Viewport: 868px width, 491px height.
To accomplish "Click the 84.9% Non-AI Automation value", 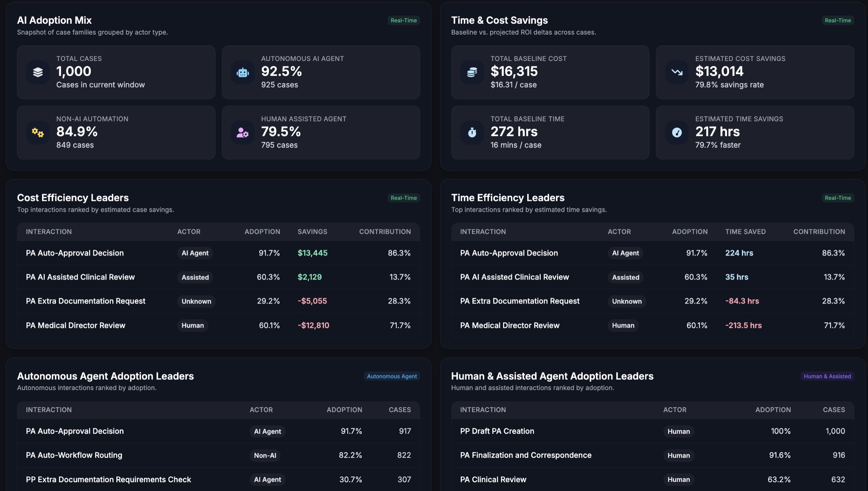I will 77,132.
